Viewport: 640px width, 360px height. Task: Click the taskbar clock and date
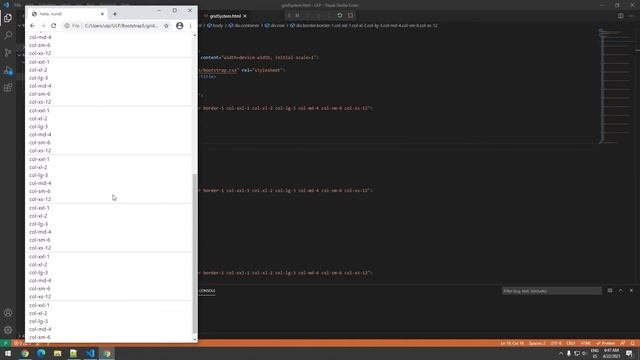[611, 353]
